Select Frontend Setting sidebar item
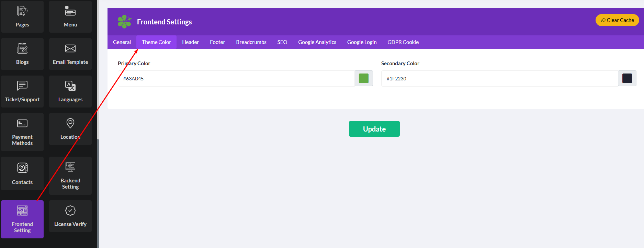 pos(22,219)
